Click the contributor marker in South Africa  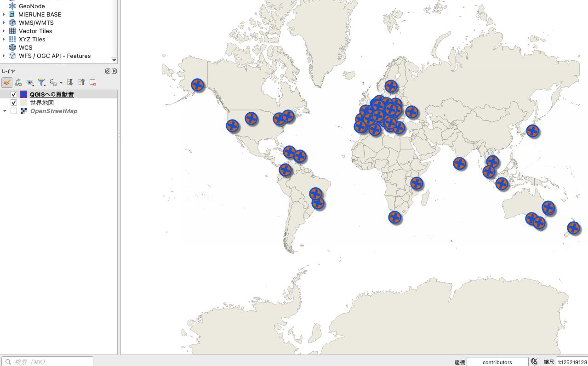pos(394,217)
